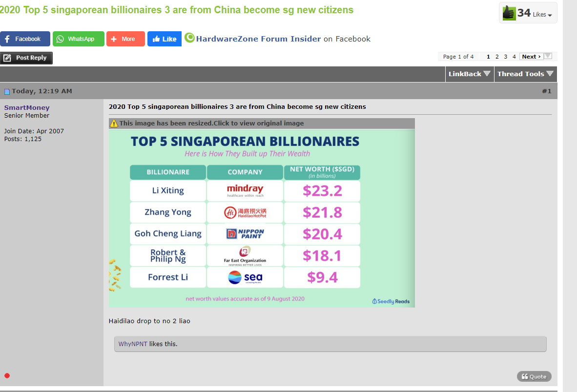The width and height of the screenshot is (577, 392).
Task: Click the post status icon beside Today
Action: pos(7,92)
